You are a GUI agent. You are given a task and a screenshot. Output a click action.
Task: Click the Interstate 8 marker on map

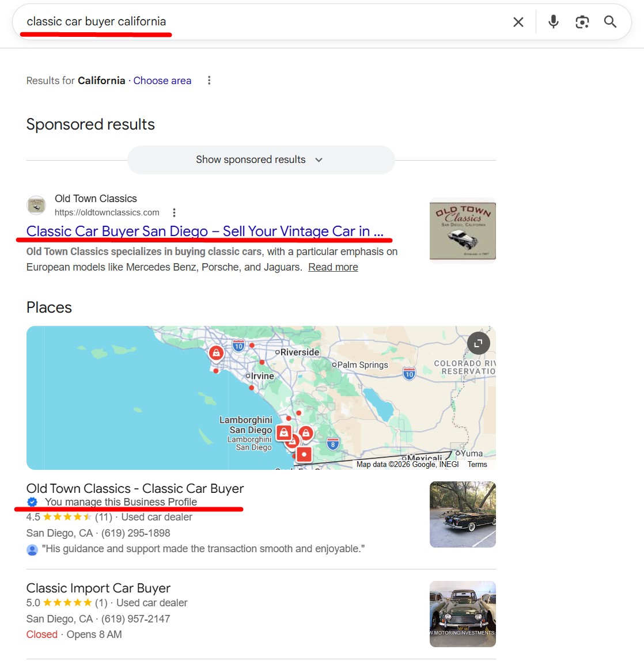click(x=332, y=444)
